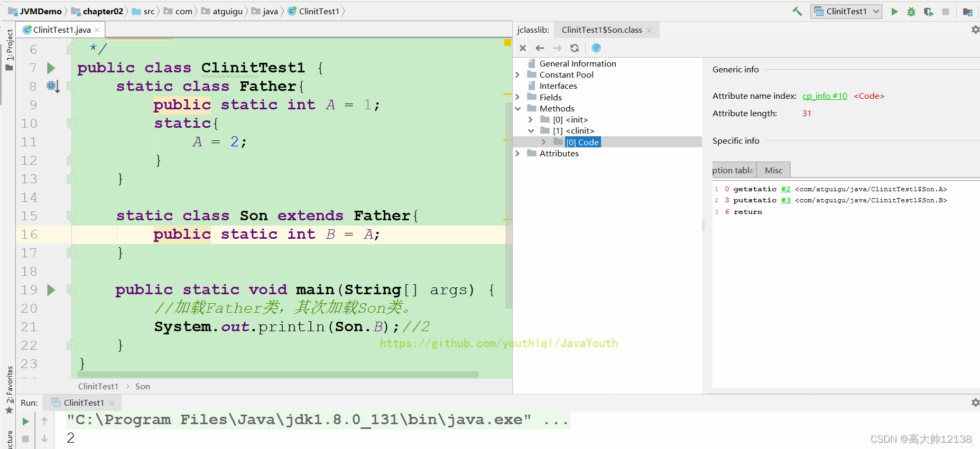The image size is (980, 449).
Task: Select the [0] Code tree item
Action: click(583, 142)
